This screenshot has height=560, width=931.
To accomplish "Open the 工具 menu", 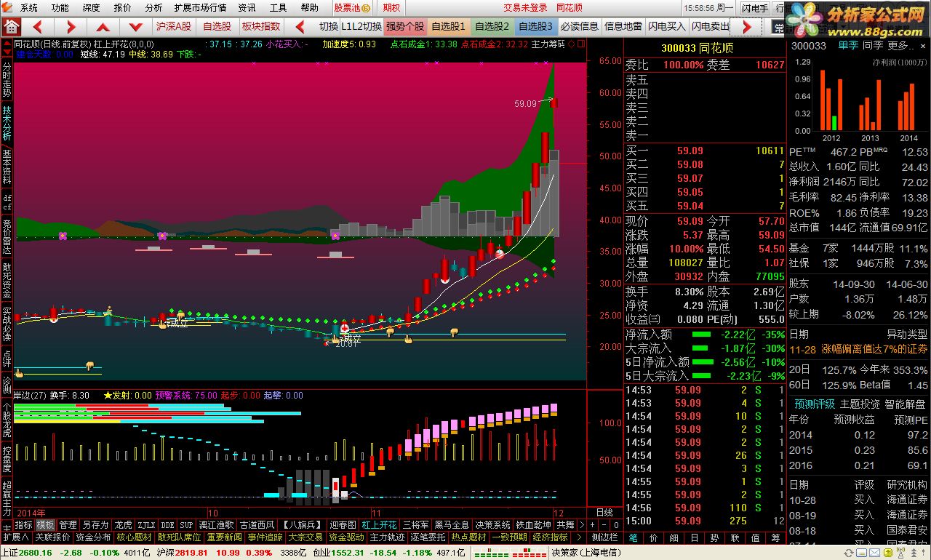I will (278, 8).
